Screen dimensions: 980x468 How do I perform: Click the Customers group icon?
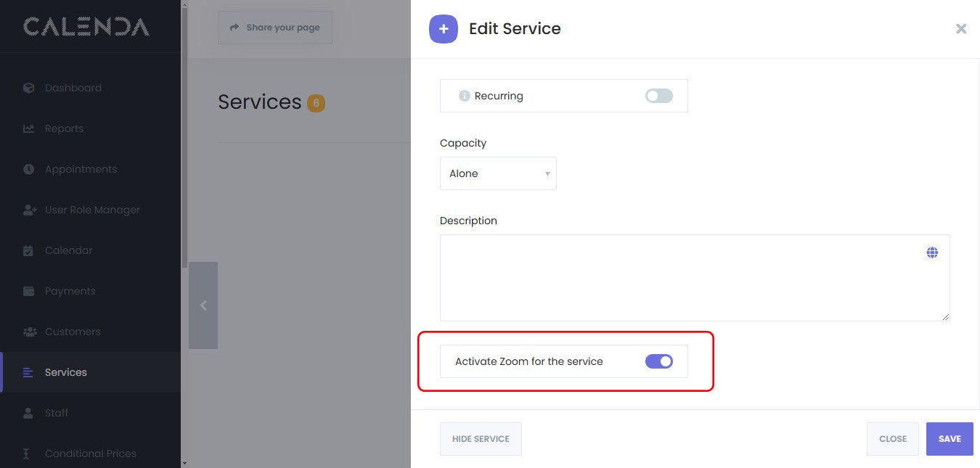30,332
